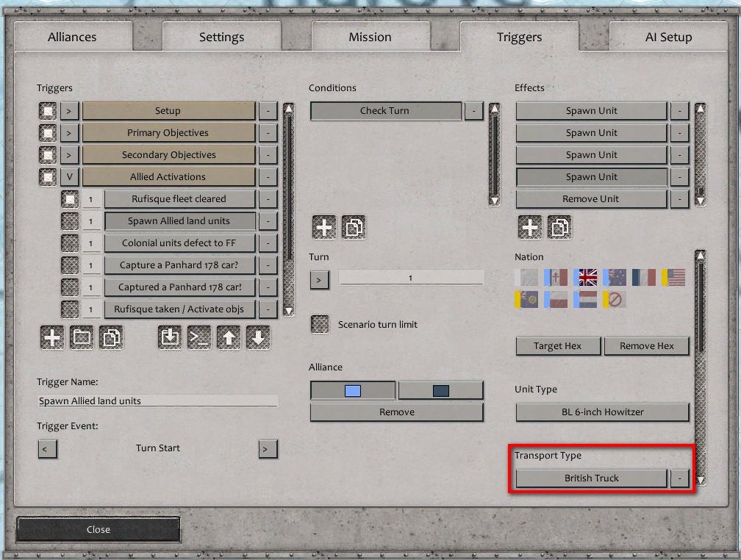This screenshot has width=741, height=560.
Task: Expand the Setup trigger group
Action: (x=69, y=111)
